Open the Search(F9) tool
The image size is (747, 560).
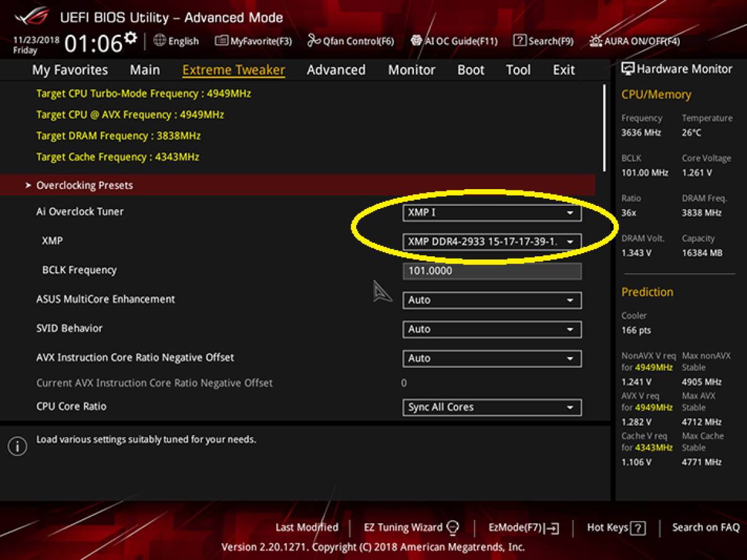[543, 41]
